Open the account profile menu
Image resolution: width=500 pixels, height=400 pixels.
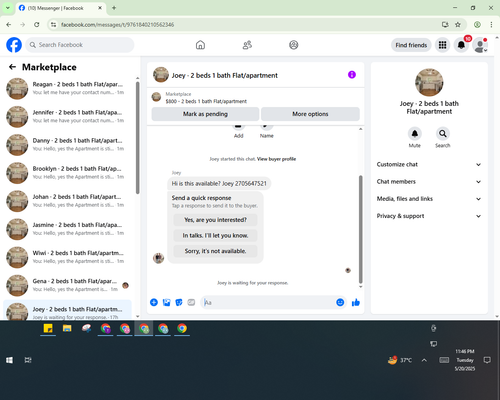480,45
